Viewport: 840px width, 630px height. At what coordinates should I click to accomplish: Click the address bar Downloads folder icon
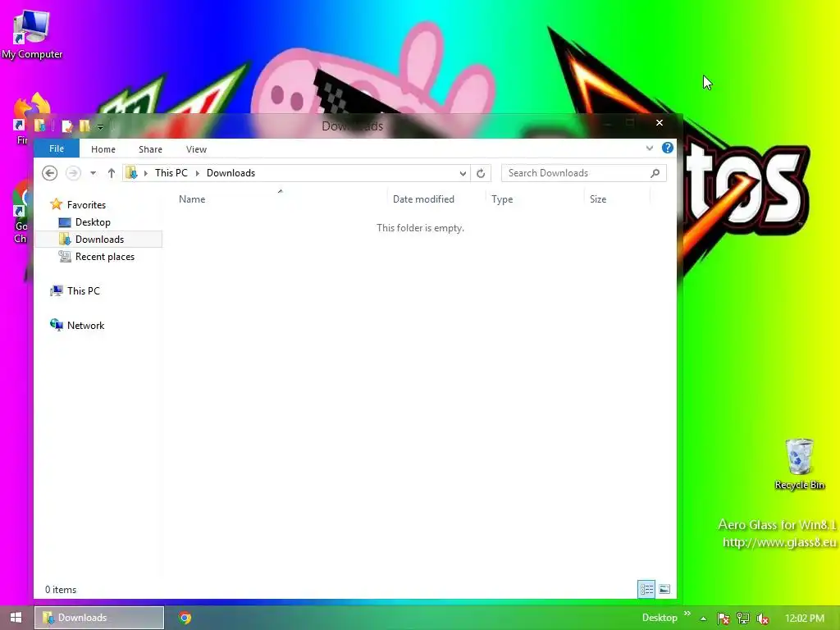131,172
